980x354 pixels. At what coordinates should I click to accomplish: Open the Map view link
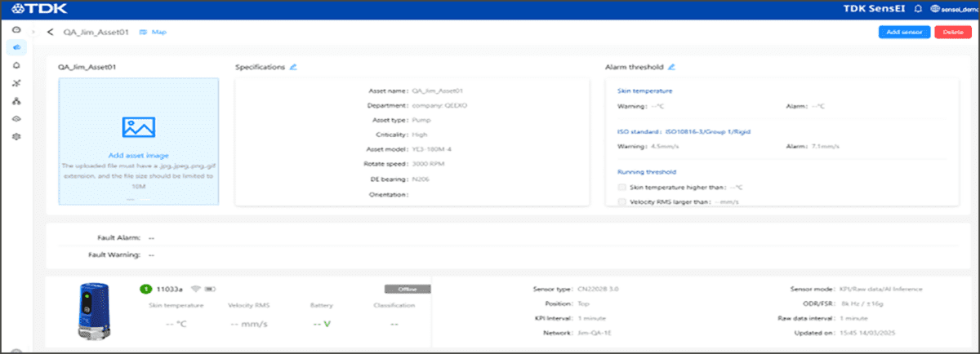tap(153, 32)
